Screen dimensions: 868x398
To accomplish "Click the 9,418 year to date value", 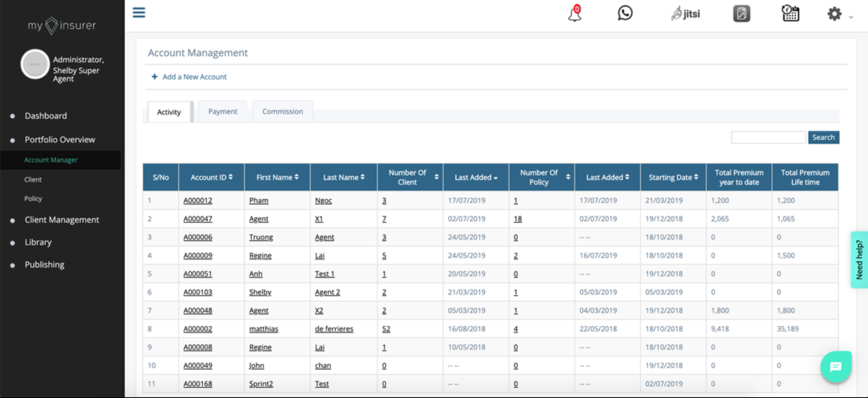I will coord(720,329).
